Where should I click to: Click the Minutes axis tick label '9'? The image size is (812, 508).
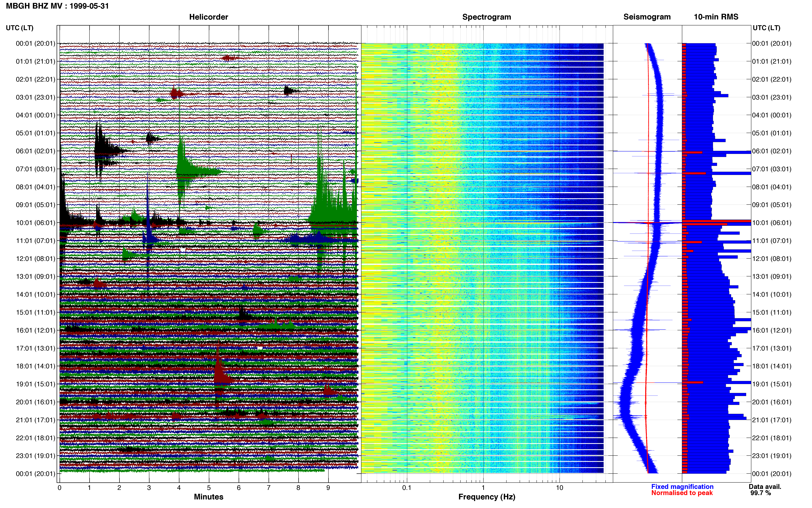click(328, 488)
